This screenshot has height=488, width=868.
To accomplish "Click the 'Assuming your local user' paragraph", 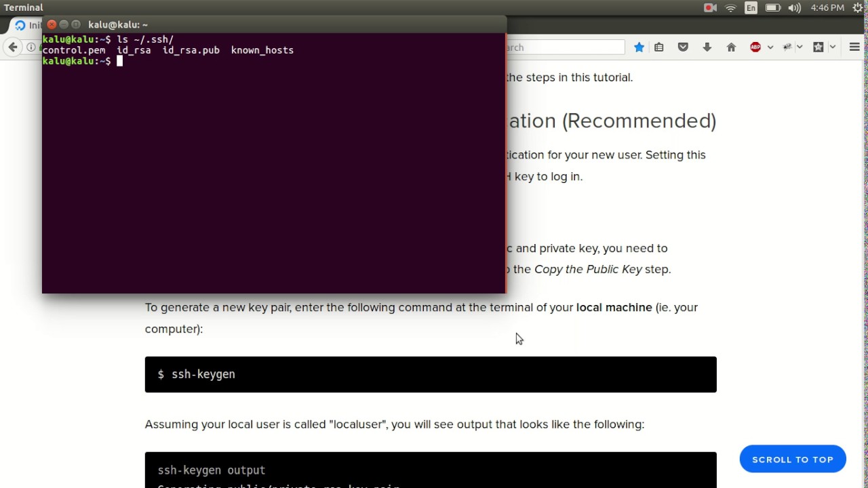I will pyautogui.click(x=395, y=424).
